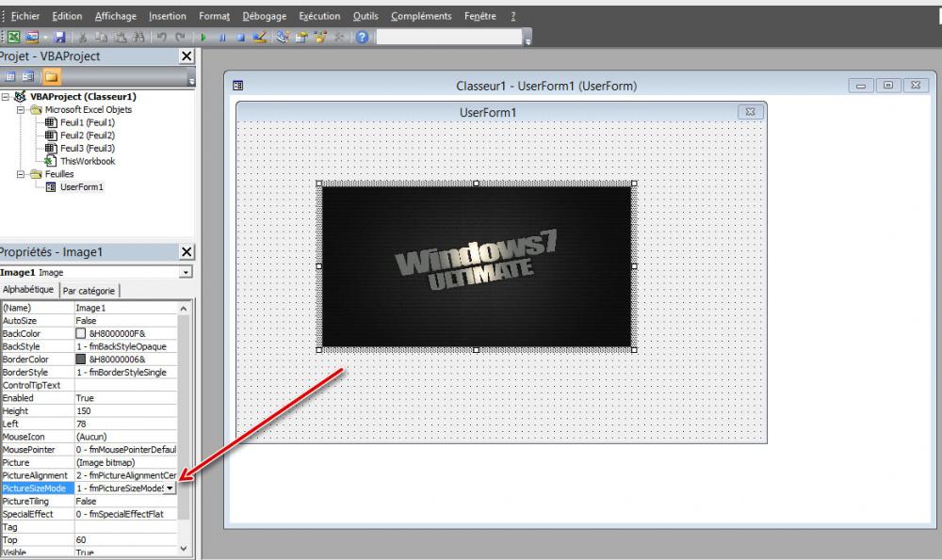This screenshot has width=942, height=560.
Task: Switch to the Alphabétique properties tab
Action: coord(28,289)
